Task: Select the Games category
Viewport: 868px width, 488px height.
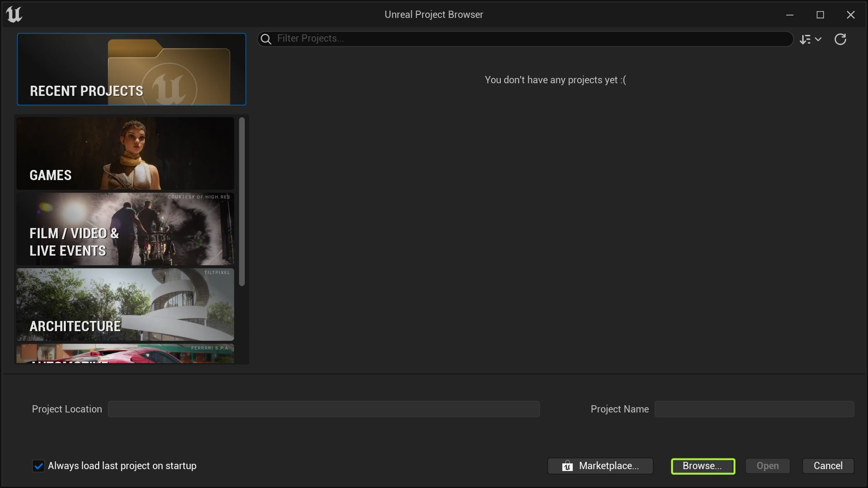Action: [x=125, y=153]
